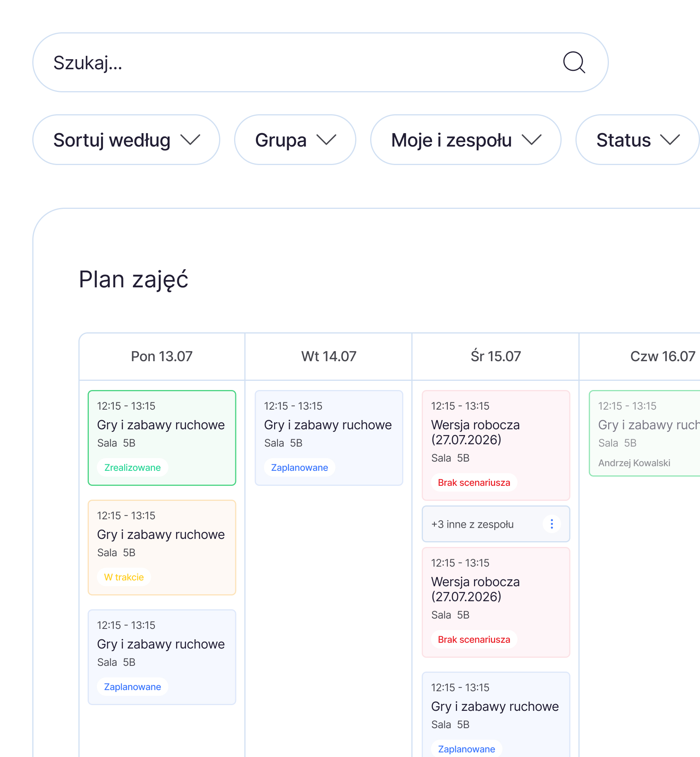
Task: Expand the Grupa filter dropdown
Action: click(295, 140)
